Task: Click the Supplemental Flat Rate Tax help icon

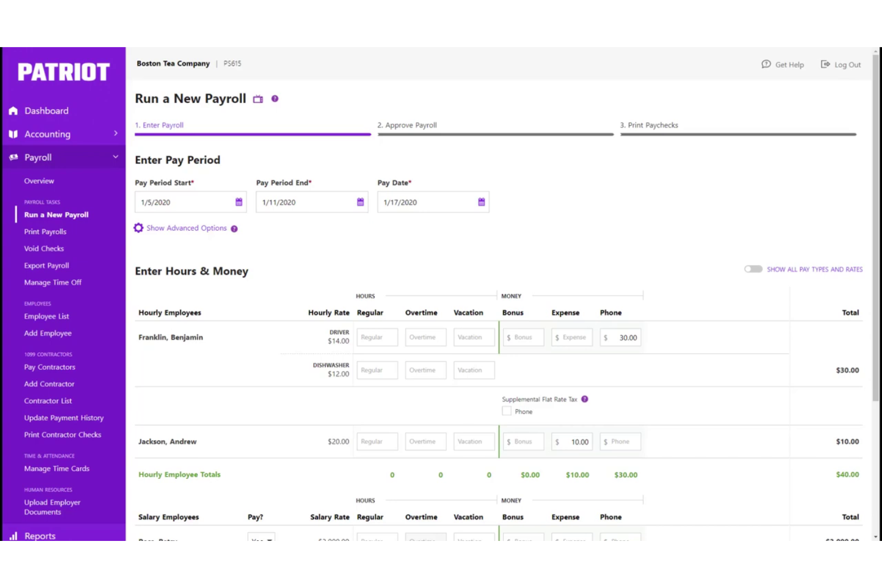Action: 585,399
